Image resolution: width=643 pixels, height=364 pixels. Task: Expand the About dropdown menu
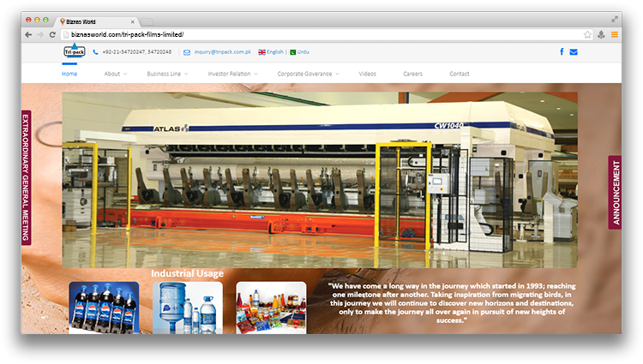coord(115,74)
